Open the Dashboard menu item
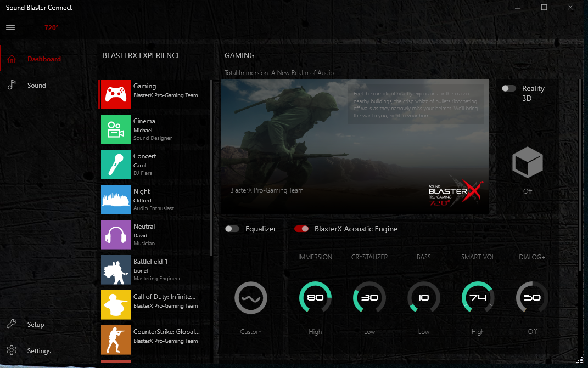The height and width of the screenshot is (368, 588). pos(44,59)
